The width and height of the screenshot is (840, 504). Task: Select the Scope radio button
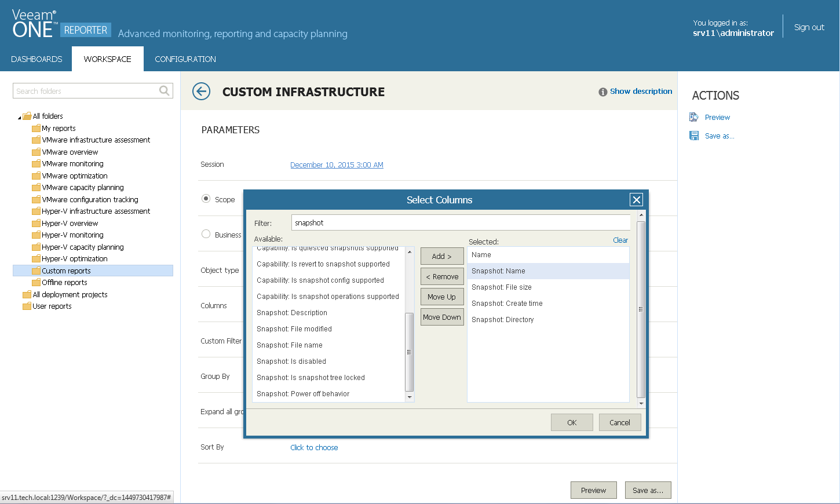[206, 199]
